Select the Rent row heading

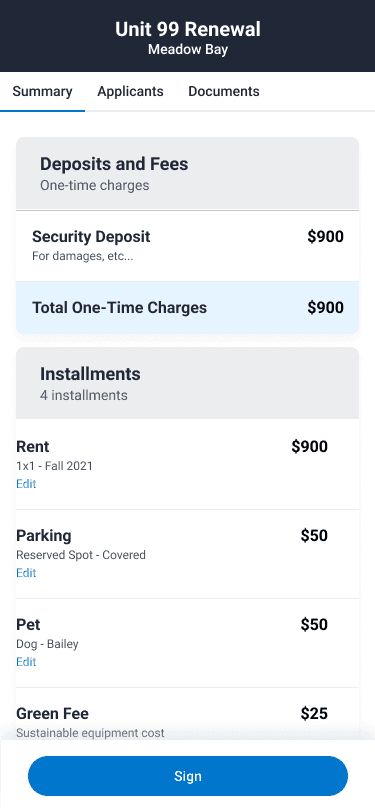point(33,446)
